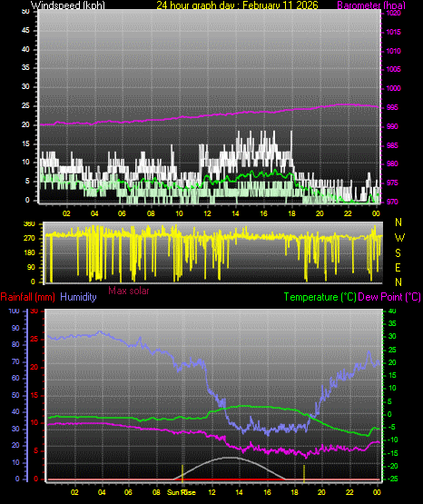This screenshot has width=423, height=504.
Task: Click the Humidity legend label
Action: click(78, 297)
